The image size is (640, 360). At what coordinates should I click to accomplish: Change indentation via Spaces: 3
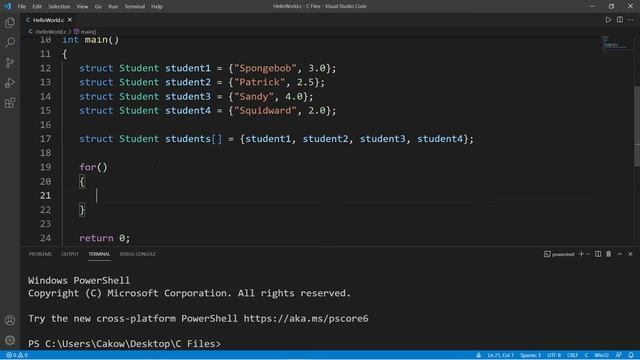click(x=530, y=355)
